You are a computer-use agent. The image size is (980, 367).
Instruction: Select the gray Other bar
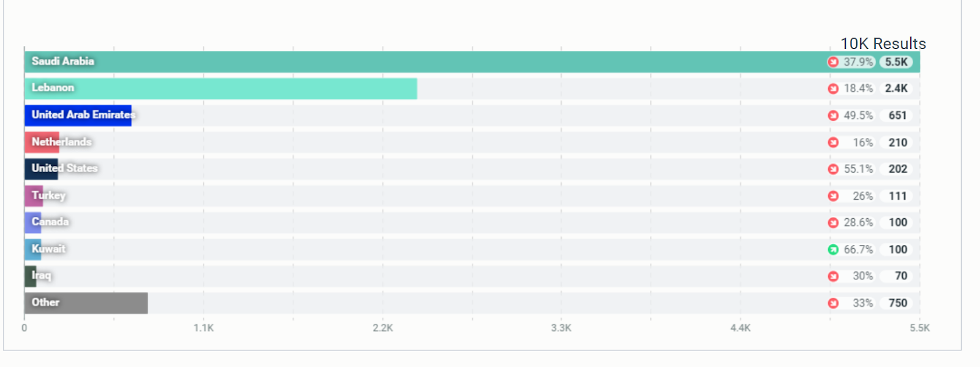pyautogui.click(x=86, y=303)
